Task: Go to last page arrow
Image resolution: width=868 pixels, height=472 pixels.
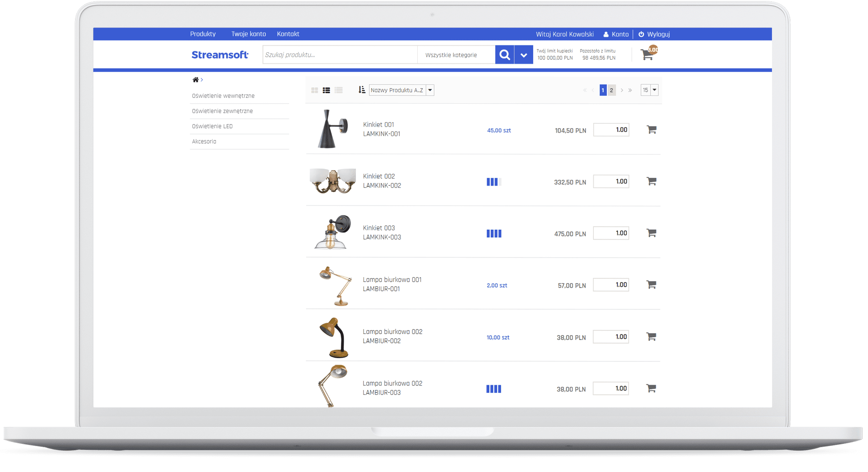Action: click(x=630, y=90)
